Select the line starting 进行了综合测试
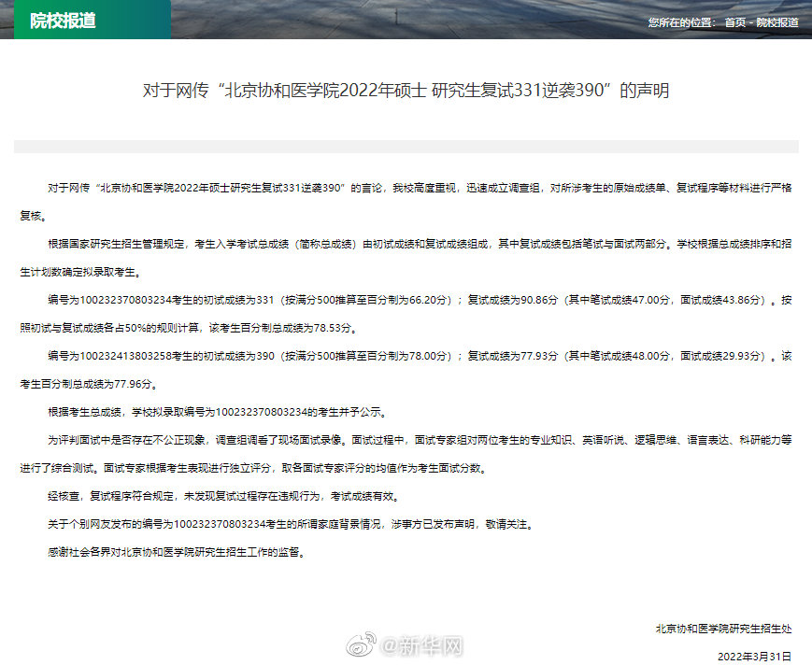 tap(253, 468)
